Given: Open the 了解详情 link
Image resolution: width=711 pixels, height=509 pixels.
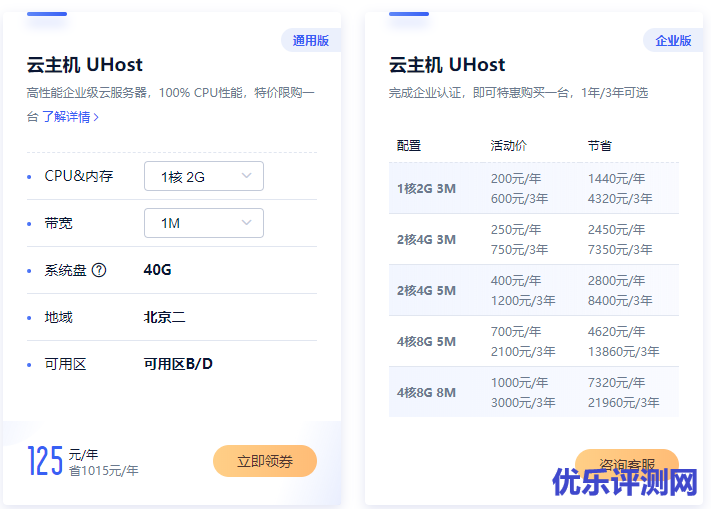Looking at the screenshot, I should tap(66, 117).
